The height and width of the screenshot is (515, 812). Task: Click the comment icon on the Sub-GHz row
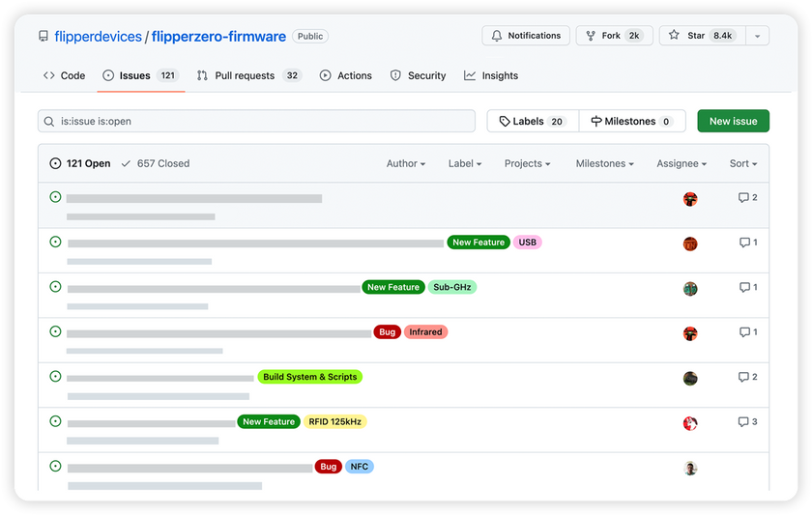coord(743,288)
